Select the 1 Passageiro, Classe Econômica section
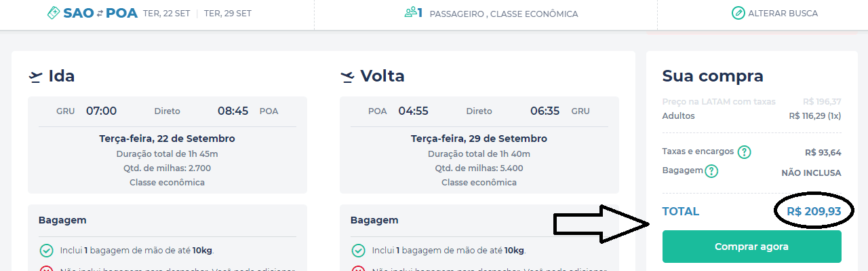This screenshot has width=868, height=271. [491, 13]
